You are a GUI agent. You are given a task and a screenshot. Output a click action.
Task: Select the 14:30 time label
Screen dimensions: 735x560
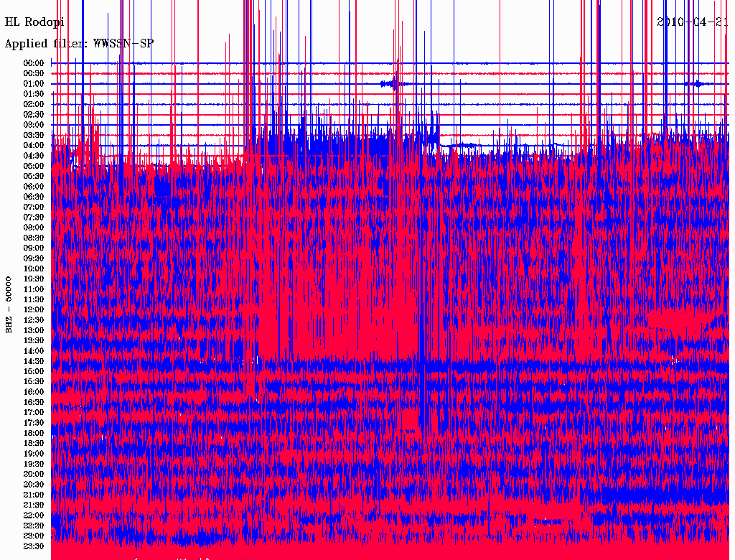[34, 361]
